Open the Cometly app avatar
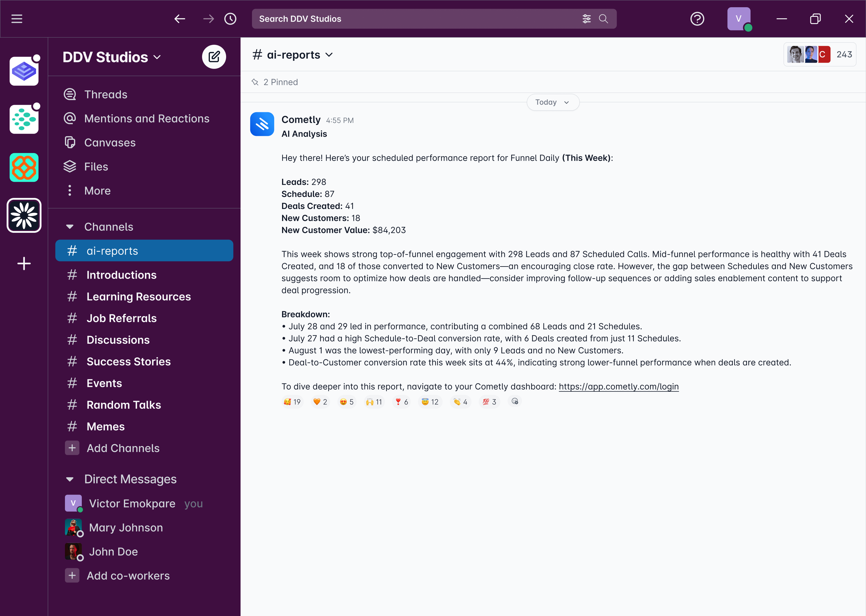866x616 pixels. [262, 124]
